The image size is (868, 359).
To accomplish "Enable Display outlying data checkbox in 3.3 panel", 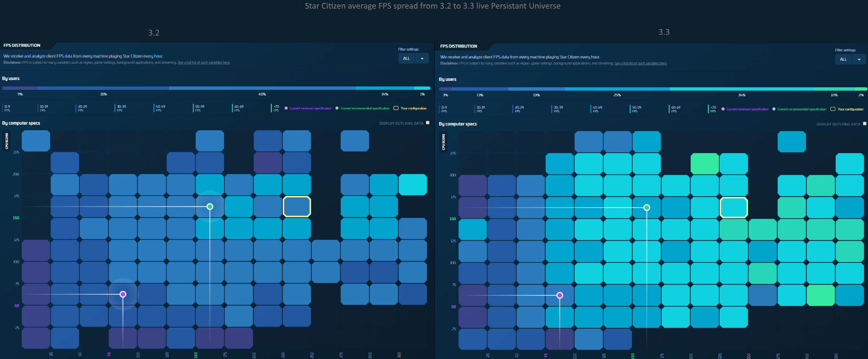I will [865, 124].
